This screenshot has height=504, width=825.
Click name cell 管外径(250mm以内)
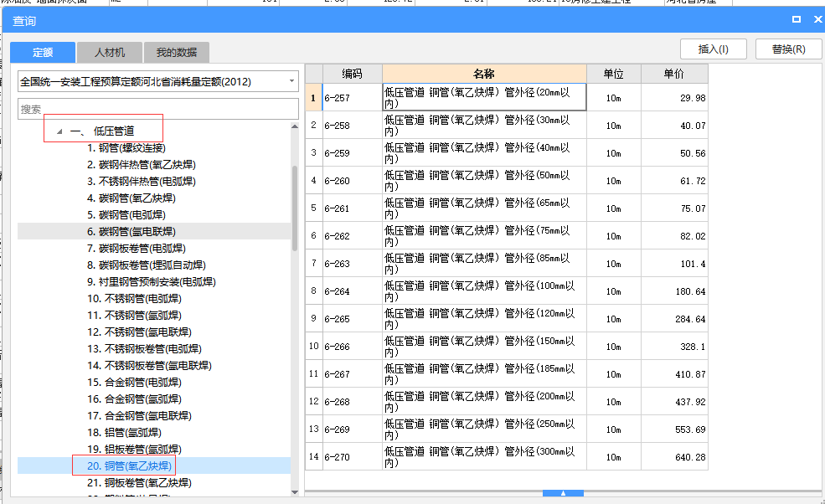pyautogui.click(x=484, y=429)
